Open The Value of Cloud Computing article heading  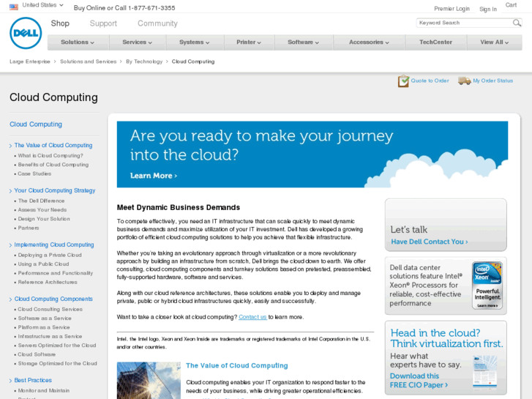237,365
